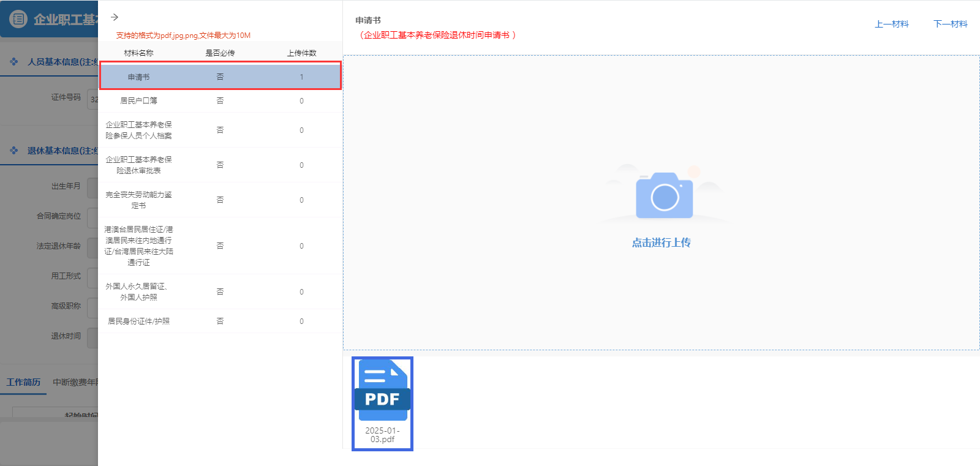Click the 退休基本信息 section icon
The image size is (980, 466).
click(x=14, y=151)
